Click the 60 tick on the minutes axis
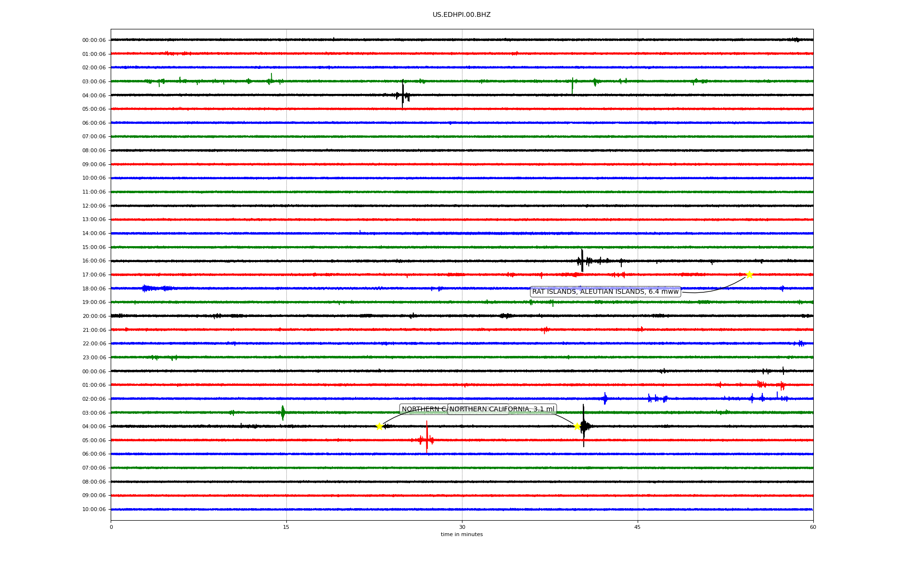This screenshot has width=924, height=578. click(813, 527)
